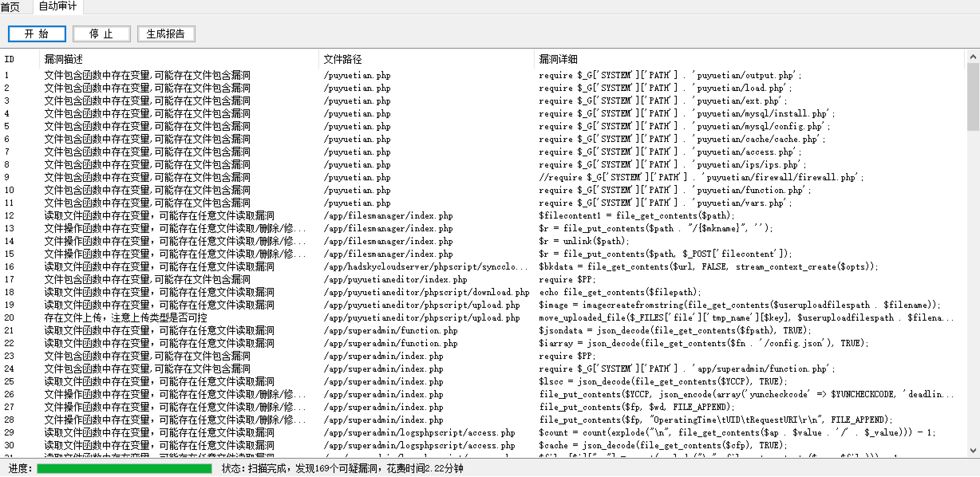Click the 漏洞描述 column header
Image resolution: width=980 pixels, height=477 pixels.
[x=64, y=59]
